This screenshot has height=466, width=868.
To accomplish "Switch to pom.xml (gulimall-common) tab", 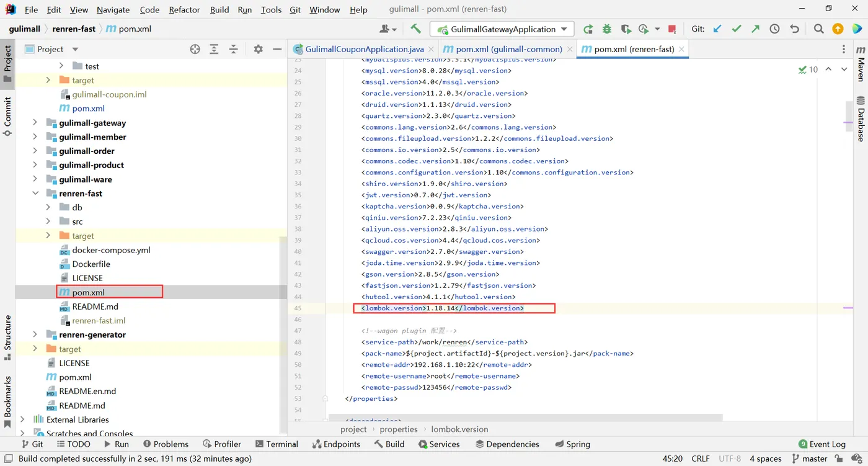I will tap(508, 49).
